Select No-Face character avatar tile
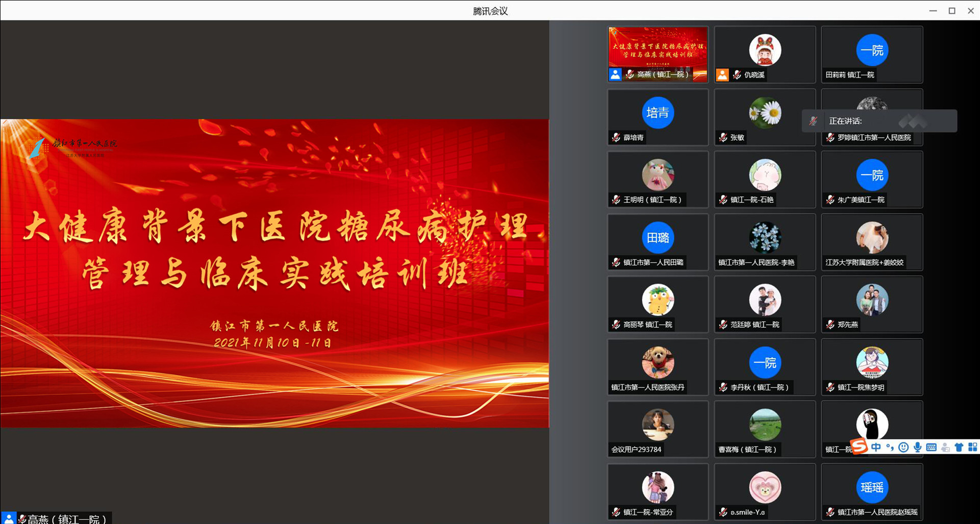The width and height of the screenshot is (980, 524). click(x=872, y=425)
